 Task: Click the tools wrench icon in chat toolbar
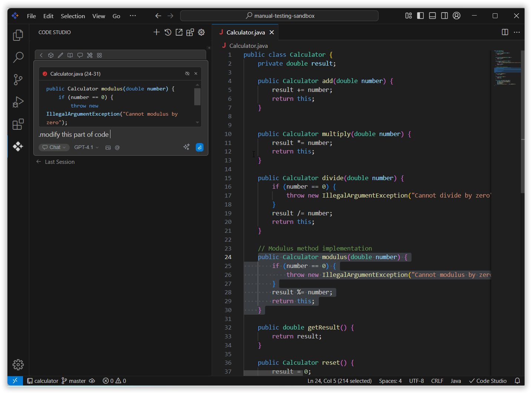(x=90, y=55)
